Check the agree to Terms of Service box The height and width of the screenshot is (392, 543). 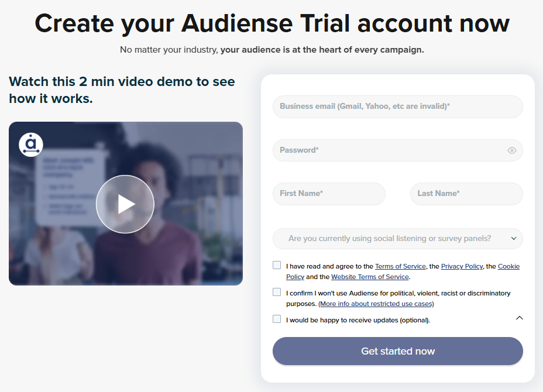[277, 265]
